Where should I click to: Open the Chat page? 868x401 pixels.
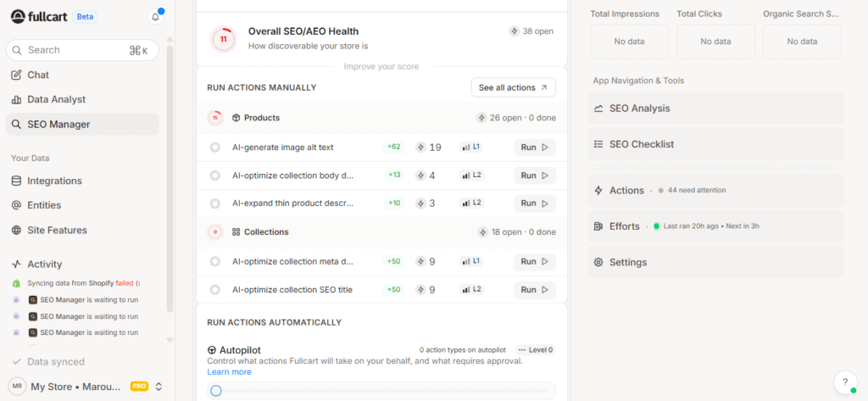(x=38, y=75)
